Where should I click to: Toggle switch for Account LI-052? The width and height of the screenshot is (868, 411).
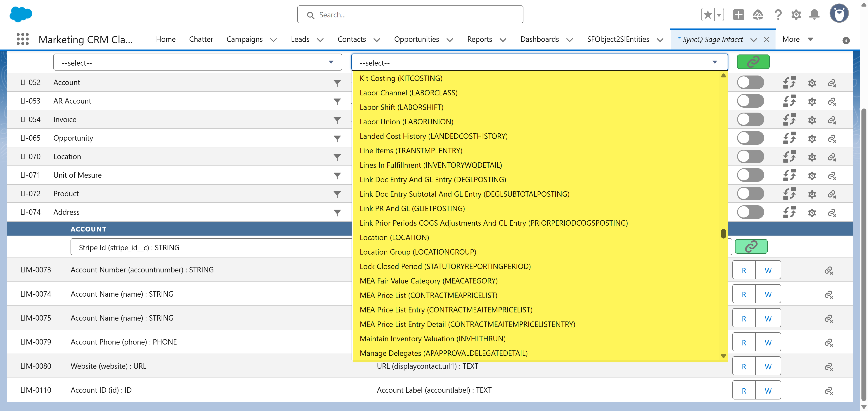click(750, 83)
